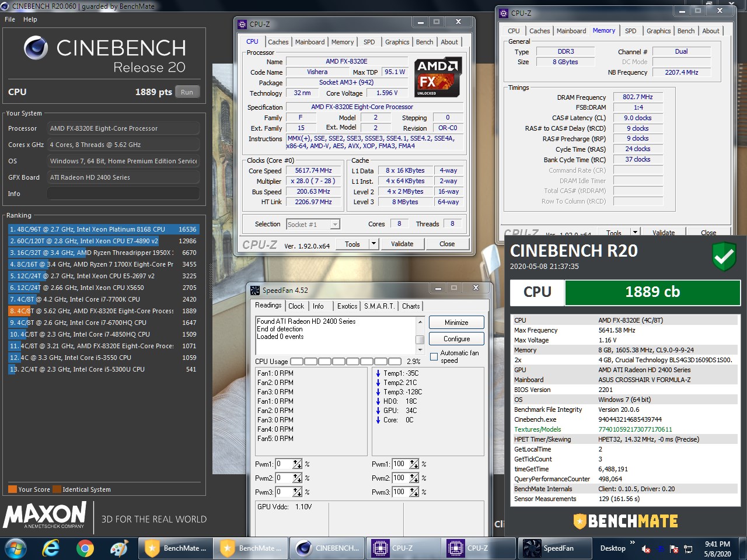747x560 pixels.
Task: Open the SPD tab in the right CPU-Z window
Action: click(x=631, y=31)
